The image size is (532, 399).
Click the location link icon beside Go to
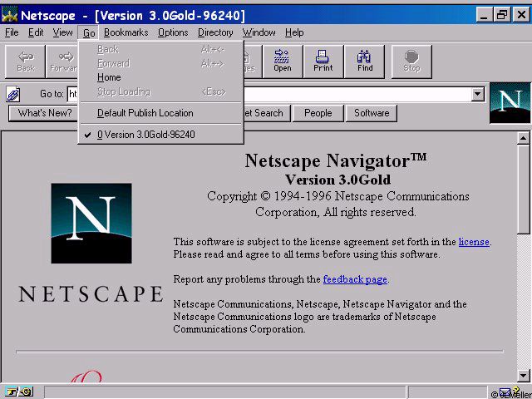pos(13,94)
